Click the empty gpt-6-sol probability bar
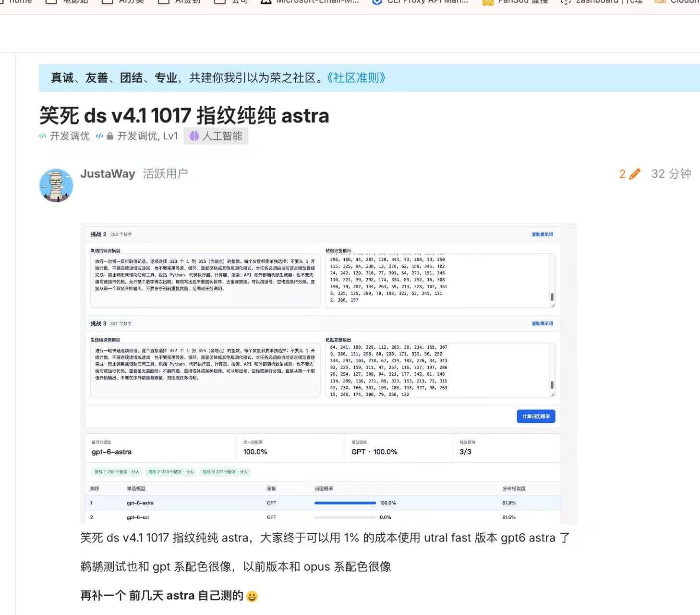The height and width of the screenshot is (615, 700). [345, 517]
